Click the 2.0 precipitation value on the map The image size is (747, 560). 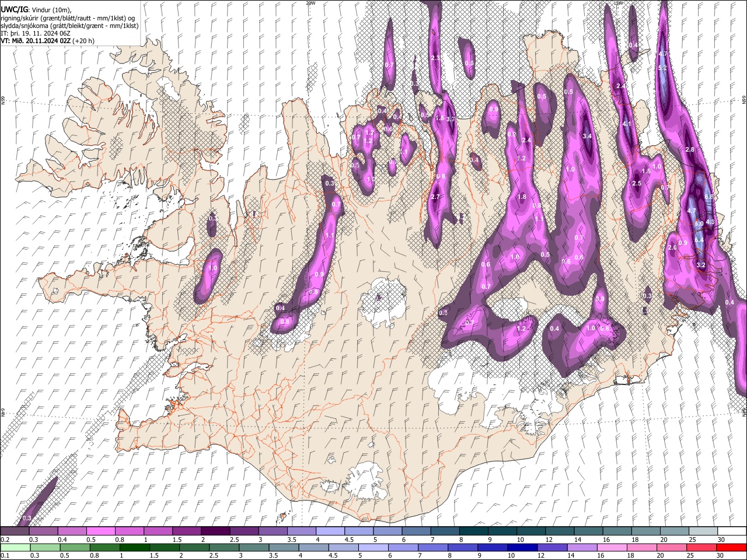click(672, 248)
